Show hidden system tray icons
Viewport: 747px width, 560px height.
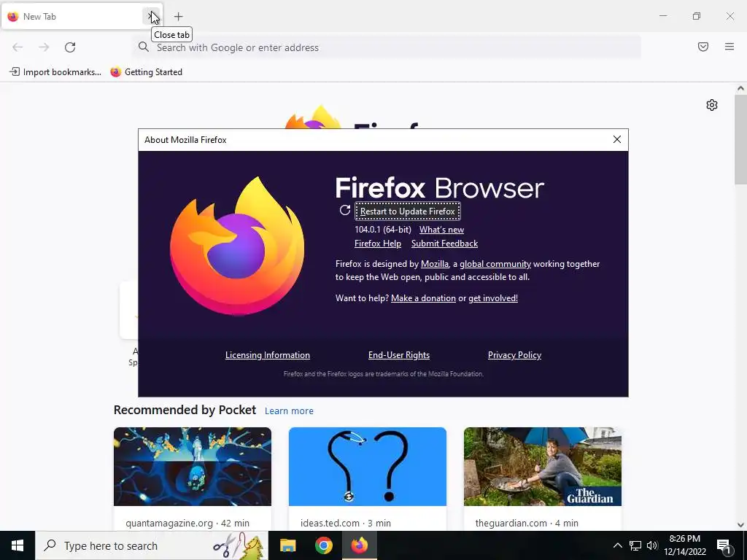[x=617, y=545]
